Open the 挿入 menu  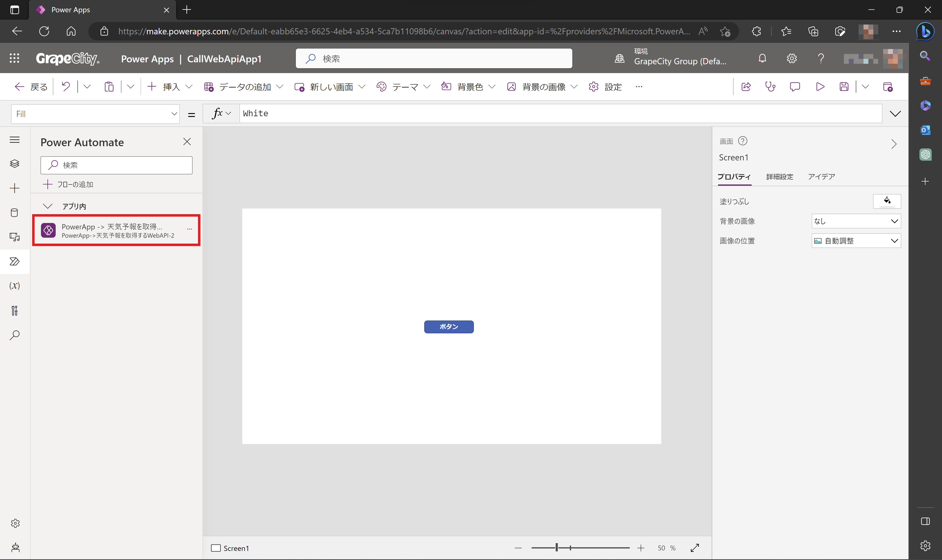tap(170, 87)
